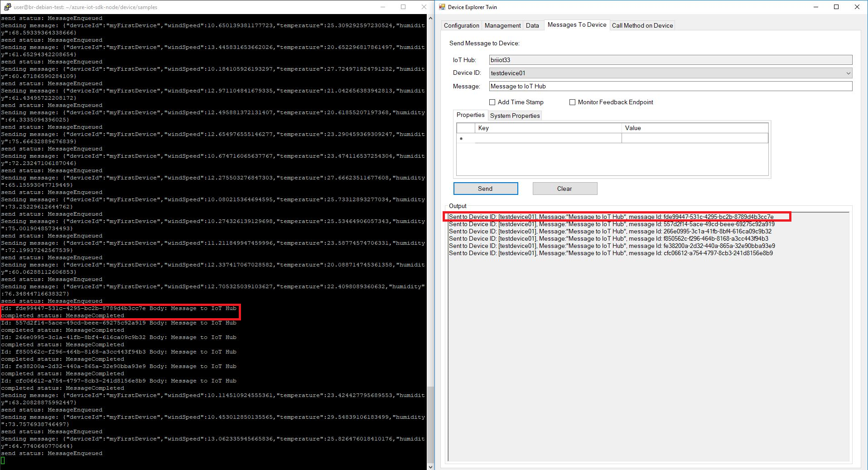Close the terminal window

(x=424, y=7)
